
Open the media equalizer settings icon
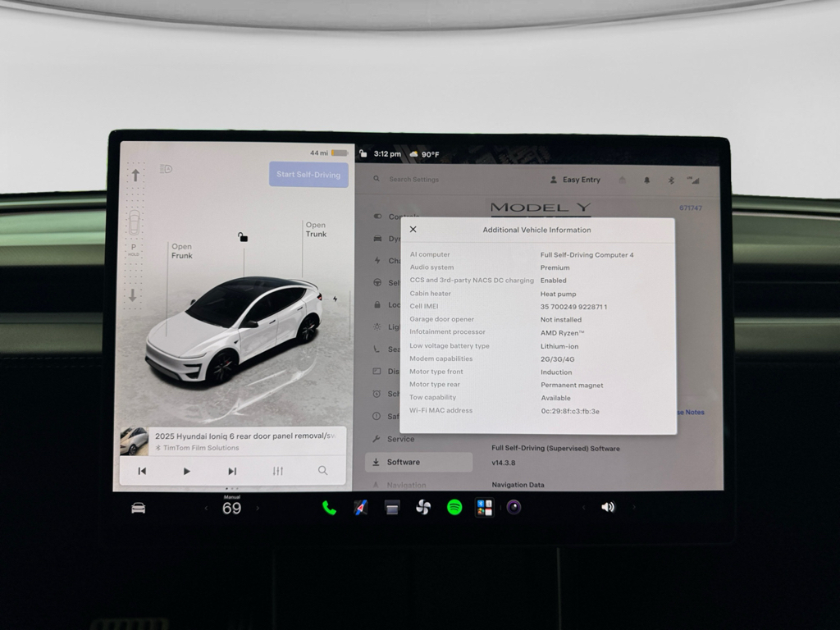click(277, 471)
